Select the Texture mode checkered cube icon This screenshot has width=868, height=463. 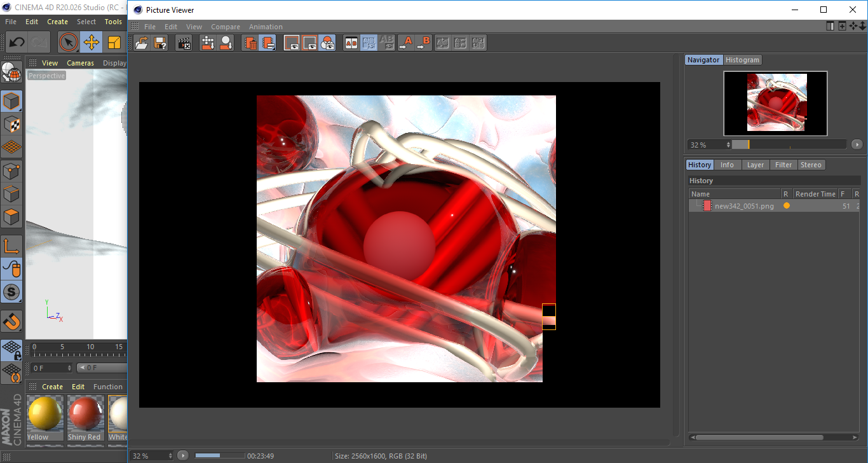coord(11,124)
